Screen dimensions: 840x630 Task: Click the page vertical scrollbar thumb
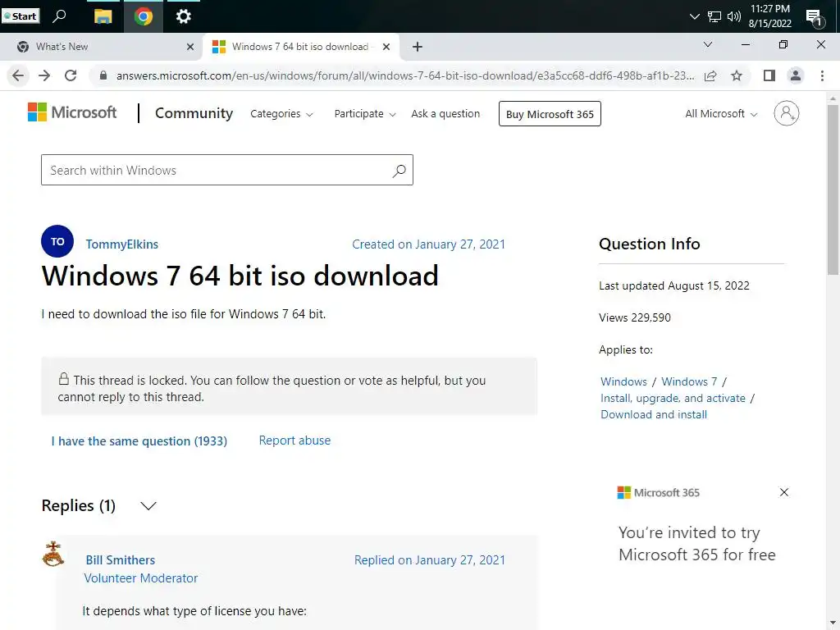point(833,189)
